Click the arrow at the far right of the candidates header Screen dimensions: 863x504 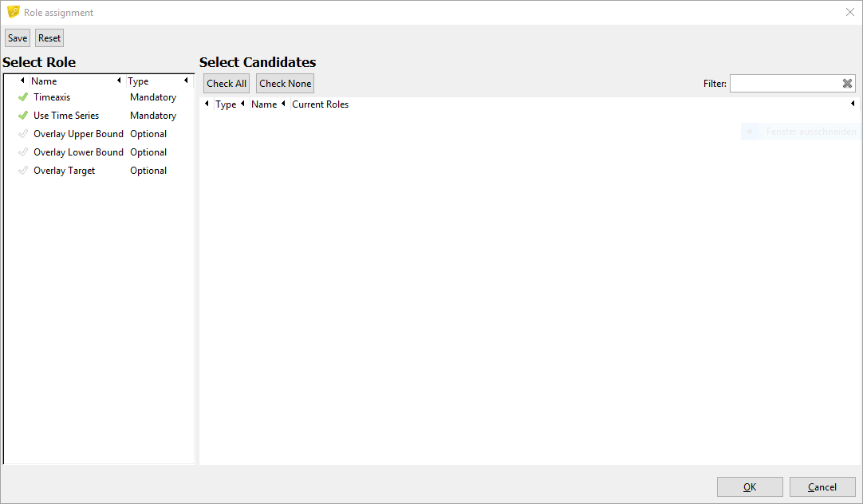coord(853,104)
